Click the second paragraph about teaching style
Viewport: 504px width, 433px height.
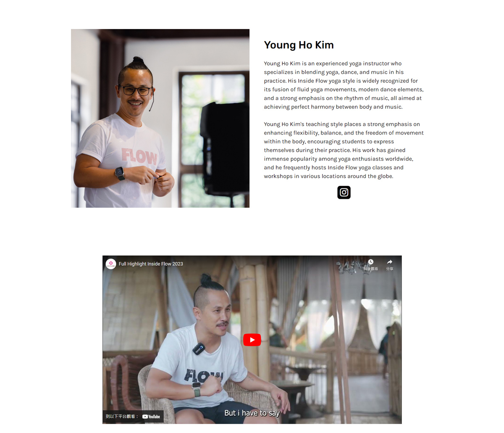(x=344, y=150)
